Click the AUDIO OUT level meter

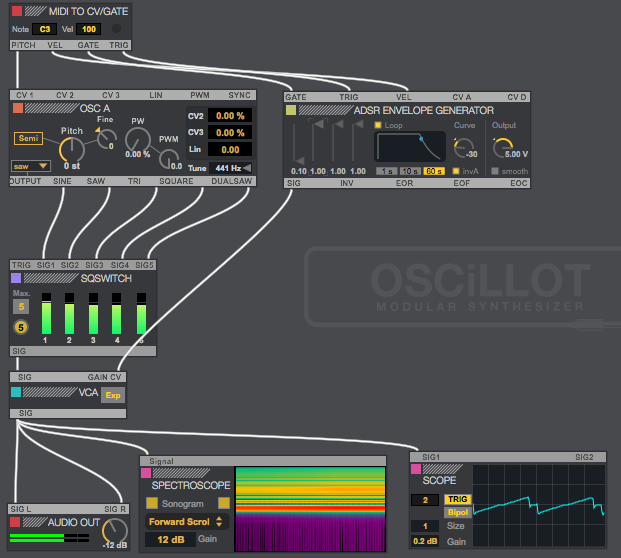click(x=50, y=538)
